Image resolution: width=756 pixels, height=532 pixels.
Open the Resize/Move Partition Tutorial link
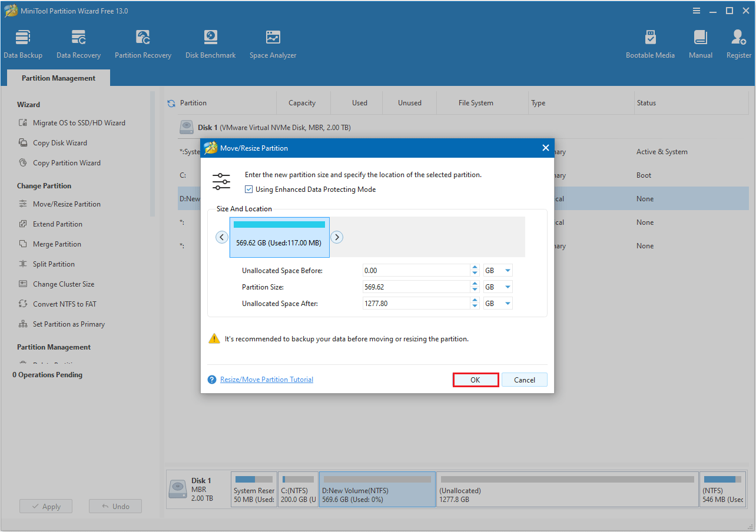267,380
